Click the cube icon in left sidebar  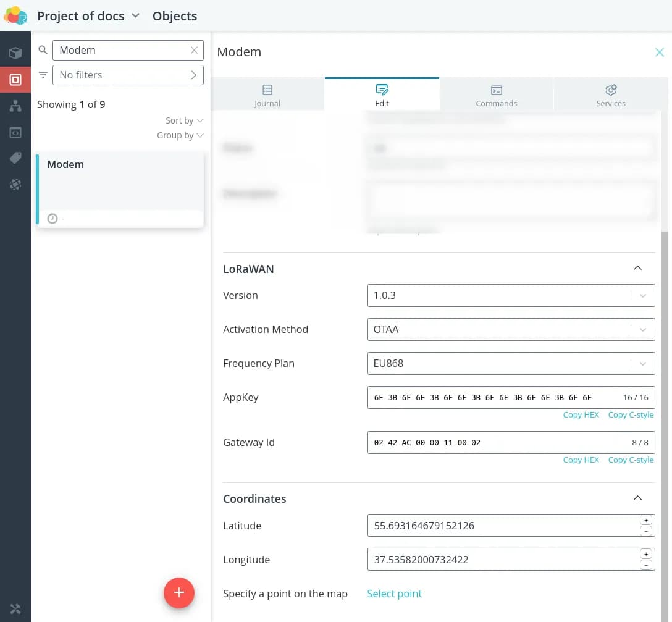tap(15, 53)
